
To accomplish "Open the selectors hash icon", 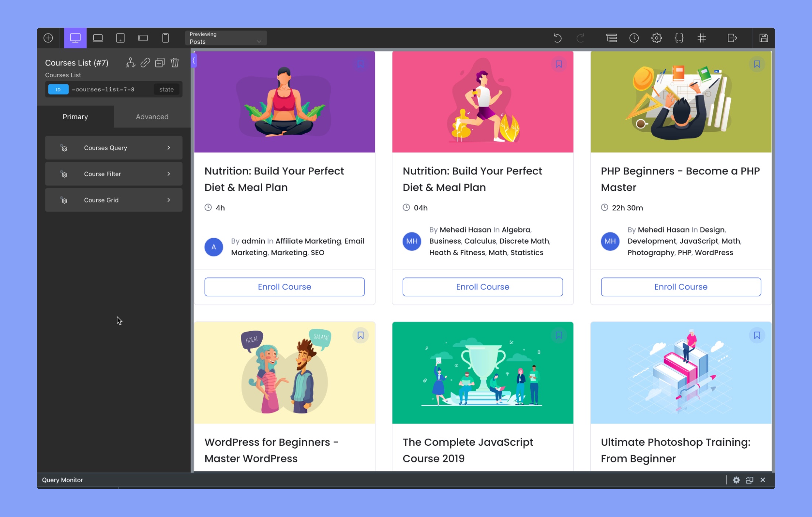I will (702, 38).
